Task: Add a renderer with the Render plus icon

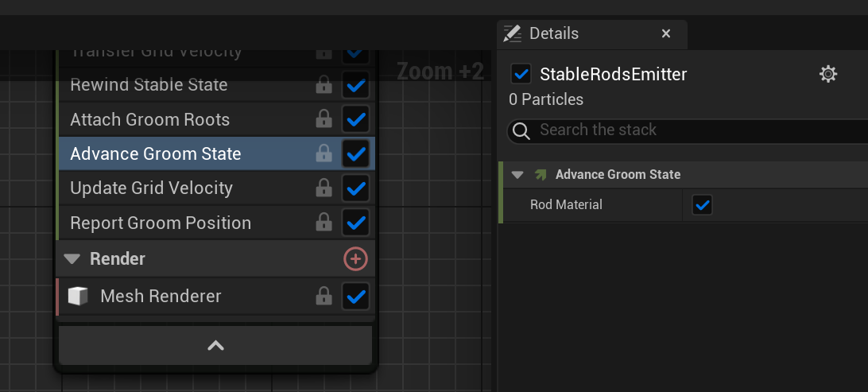Action: pyautogui.click(x=355, y=258)
